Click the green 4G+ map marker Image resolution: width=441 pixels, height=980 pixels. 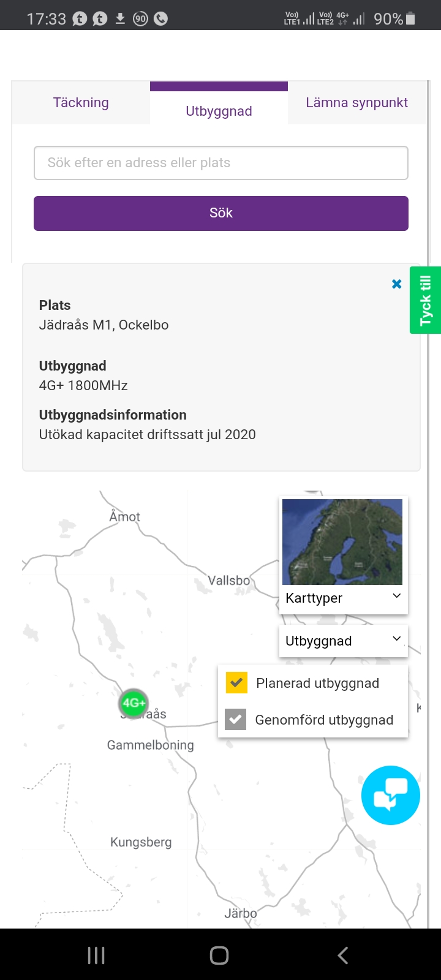[x=133, y=703]
